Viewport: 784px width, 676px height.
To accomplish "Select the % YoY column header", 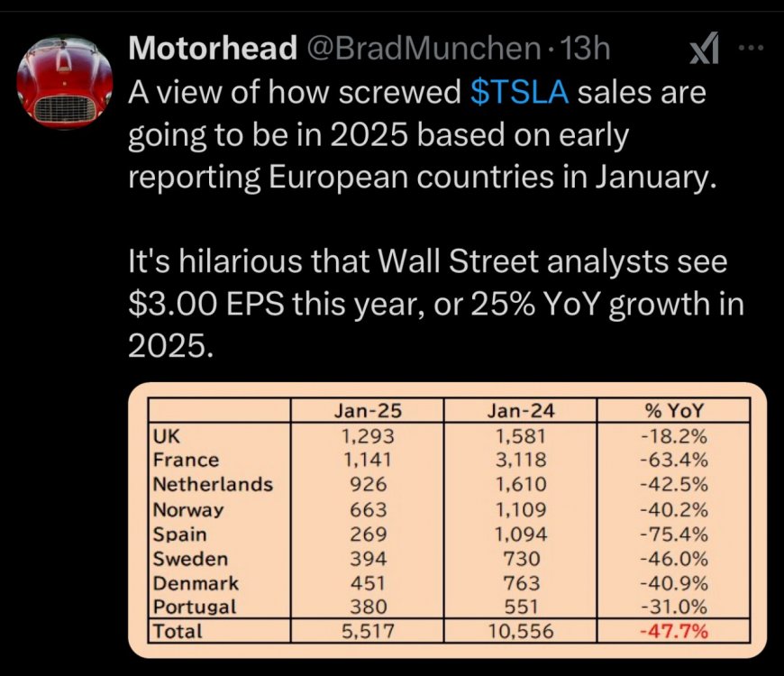I will pos(673,411).
